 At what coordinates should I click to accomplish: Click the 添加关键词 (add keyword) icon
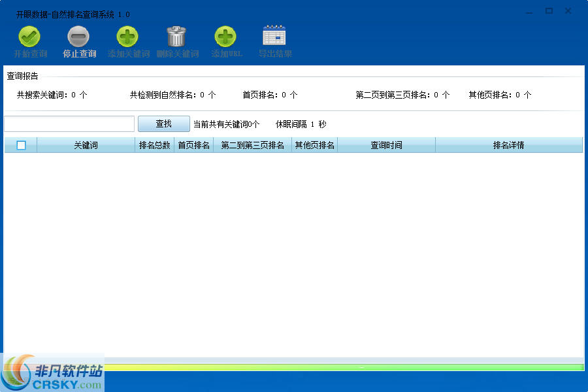pyautogui.click(x=127, y=38)
